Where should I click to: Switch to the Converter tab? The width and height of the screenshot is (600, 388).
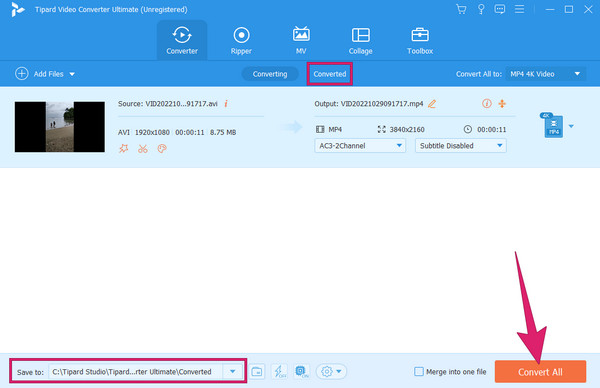click(182, 40)
